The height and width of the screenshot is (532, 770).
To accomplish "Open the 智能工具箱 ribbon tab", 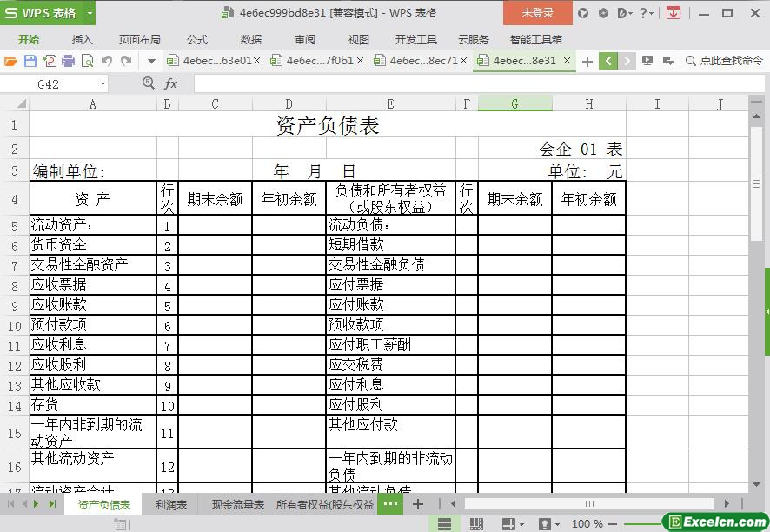I will tap(535, 39).
